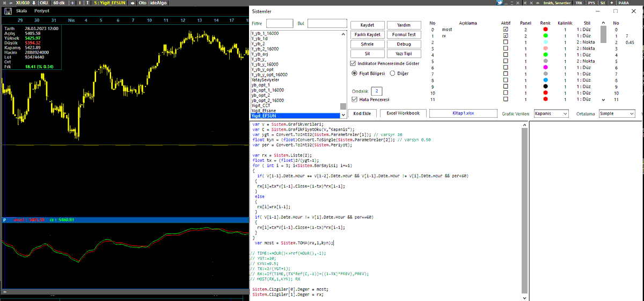Click the plus button in chart toolbar
This screenshot has height=301, width=644.
click(73, 3)
